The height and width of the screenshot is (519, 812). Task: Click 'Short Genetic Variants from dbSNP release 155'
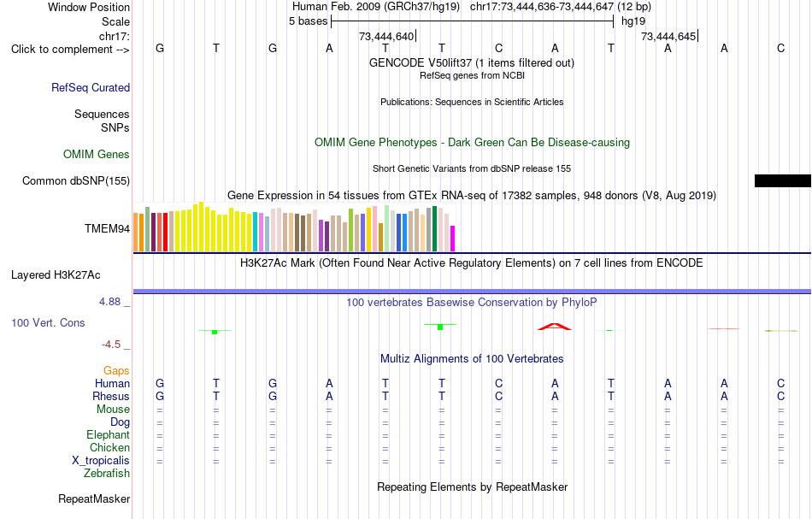(x=472, y=168)
